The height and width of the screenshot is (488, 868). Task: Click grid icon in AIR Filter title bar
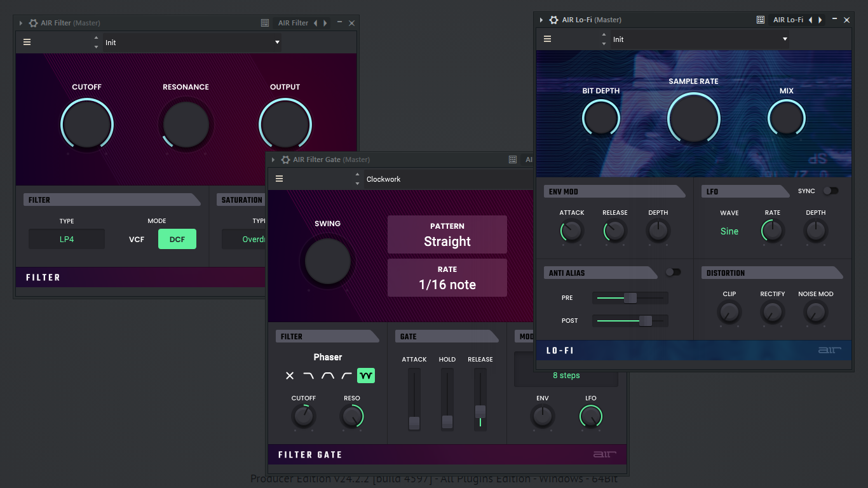265,23
